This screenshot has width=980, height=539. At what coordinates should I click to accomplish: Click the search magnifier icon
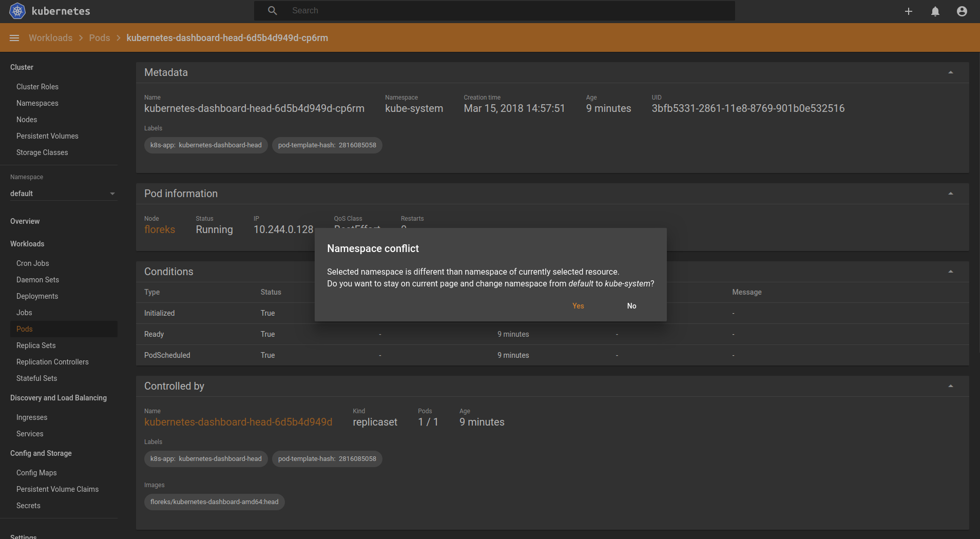272,10
